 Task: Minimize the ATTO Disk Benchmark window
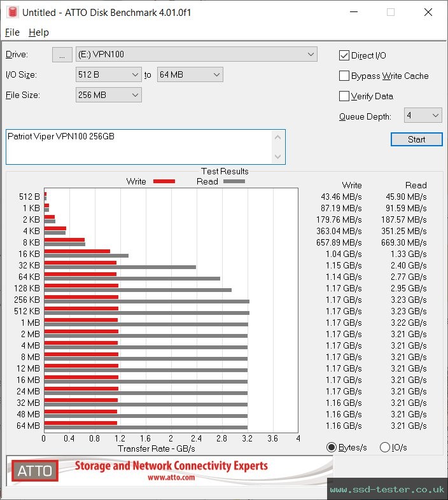click(354, 12)
